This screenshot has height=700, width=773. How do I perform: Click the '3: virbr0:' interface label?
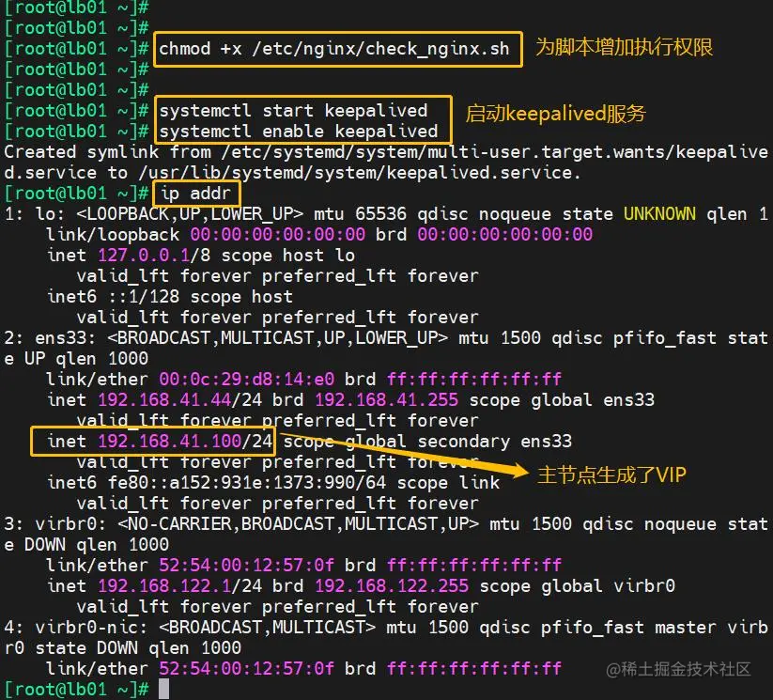(x=54, y=524)
